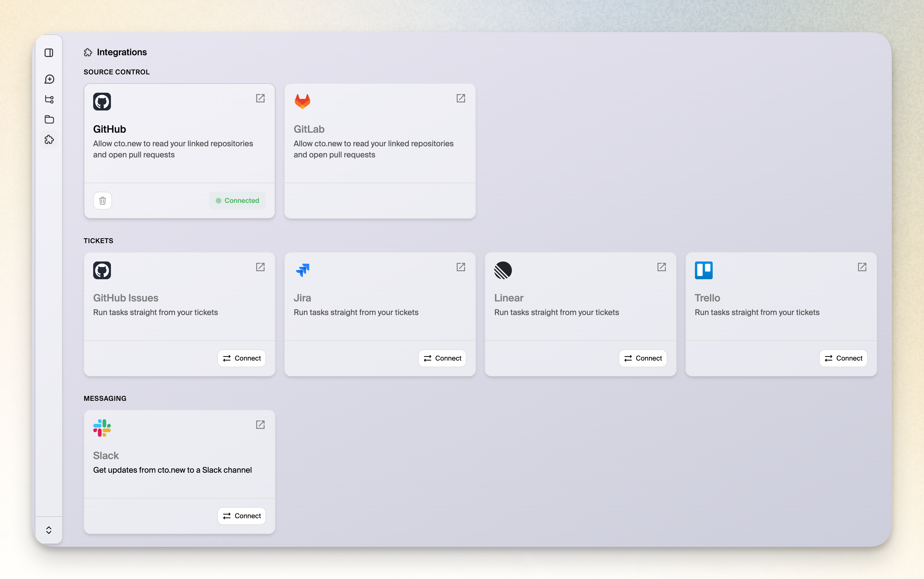Delete the GitHub connection via trash icon

pos(102,200)
